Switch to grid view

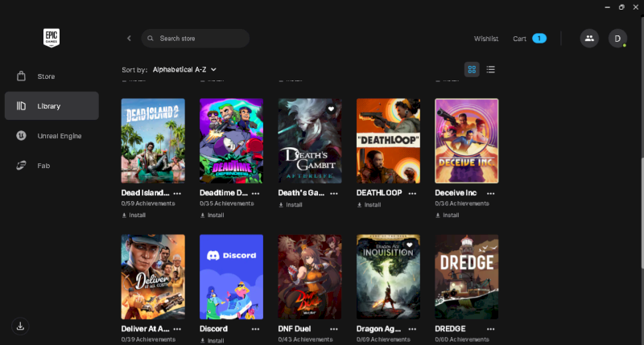(472, 69)
